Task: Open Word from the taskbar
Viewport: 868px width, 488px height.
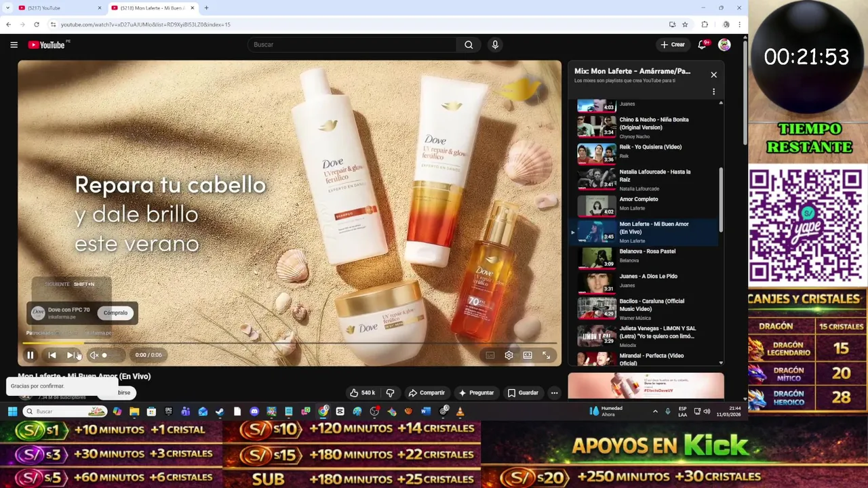Action: (x=425, y=411)
